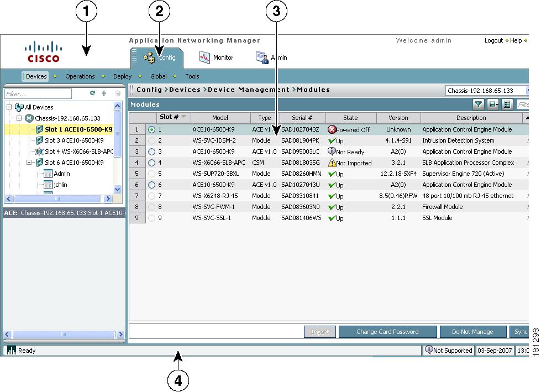
Task: Select the radio button for slot 6
Action: [151, 185]
